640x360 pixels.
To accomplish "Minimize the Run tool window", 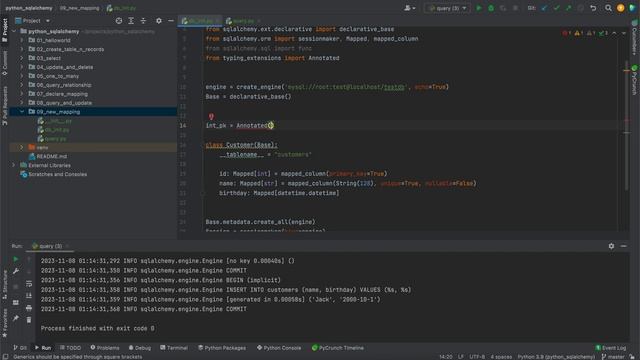I will pos(623,246).
